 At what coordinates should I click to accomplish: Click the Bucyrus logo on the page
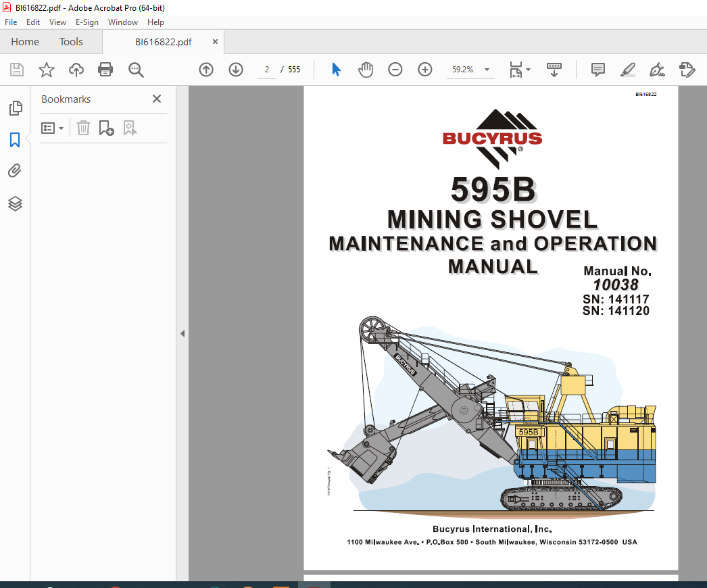pos(492,139)
